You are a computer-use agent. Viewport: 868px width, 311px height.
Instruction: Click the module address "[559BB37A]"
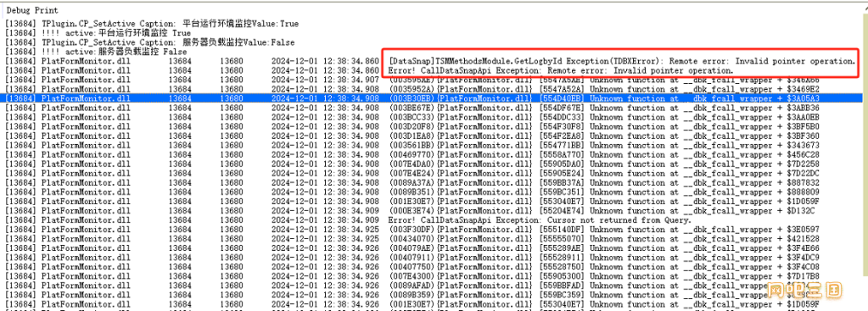pyautogui.click(x=562, y=183)
